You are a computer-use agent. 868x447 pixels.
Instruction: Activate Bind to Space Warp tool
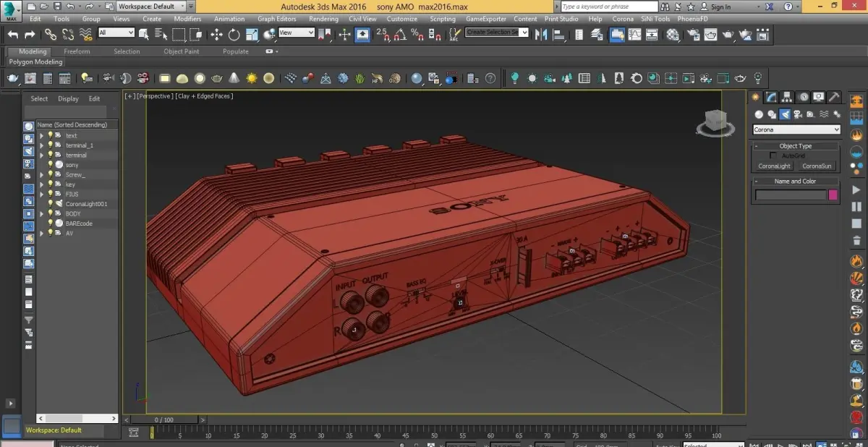(86, 34)
